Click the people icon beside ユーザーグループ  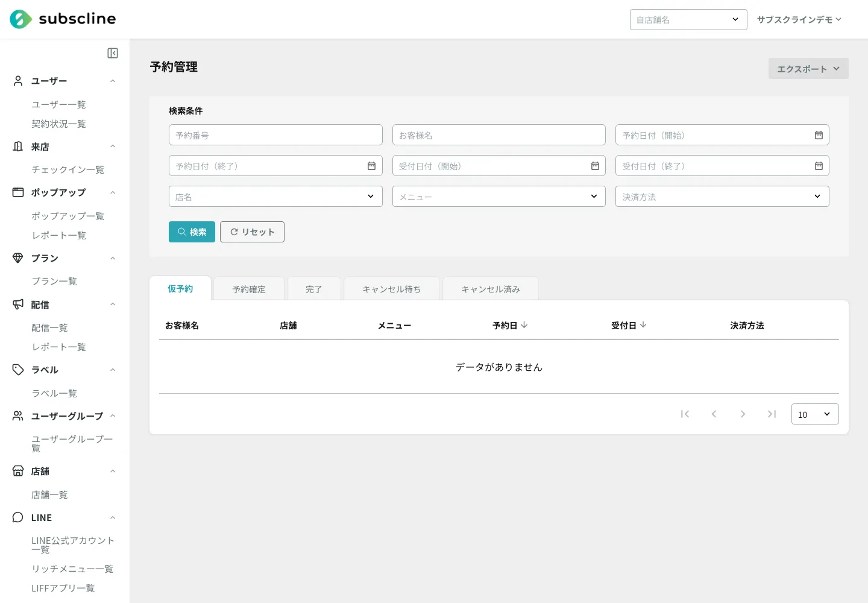[18, 416]
